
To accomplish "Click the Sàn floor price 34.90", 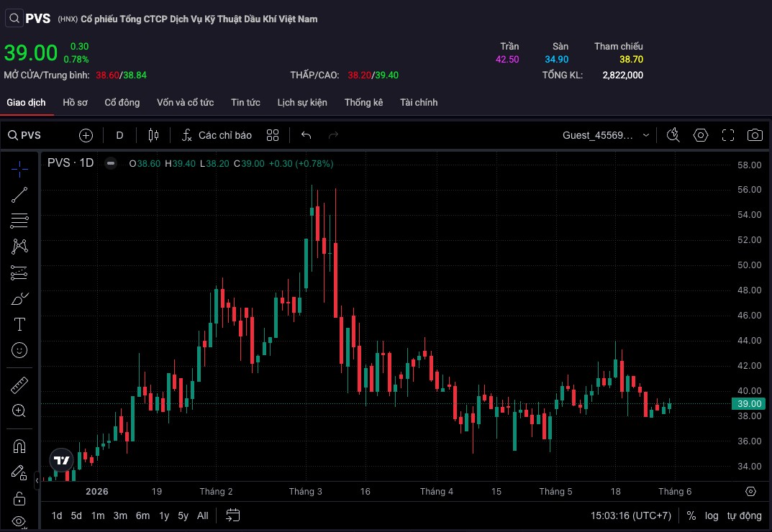I will coord(556,59).
